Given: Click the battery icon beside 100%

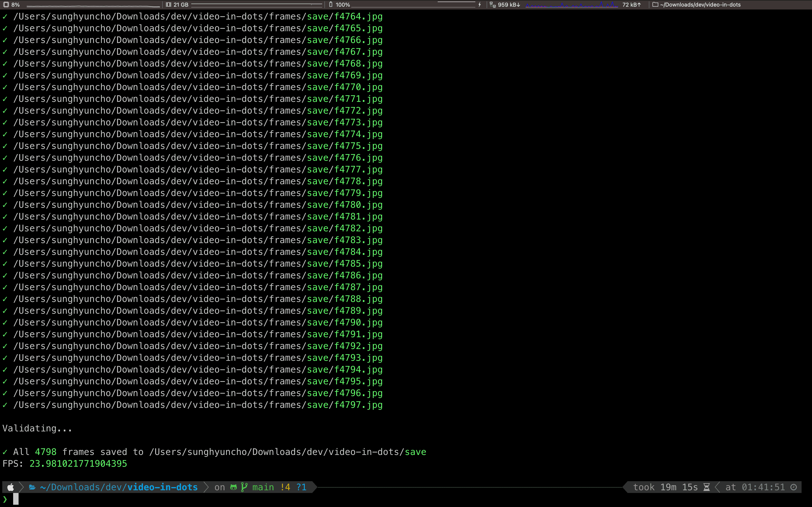Looking at the screenshot, I should pos(331,5).
